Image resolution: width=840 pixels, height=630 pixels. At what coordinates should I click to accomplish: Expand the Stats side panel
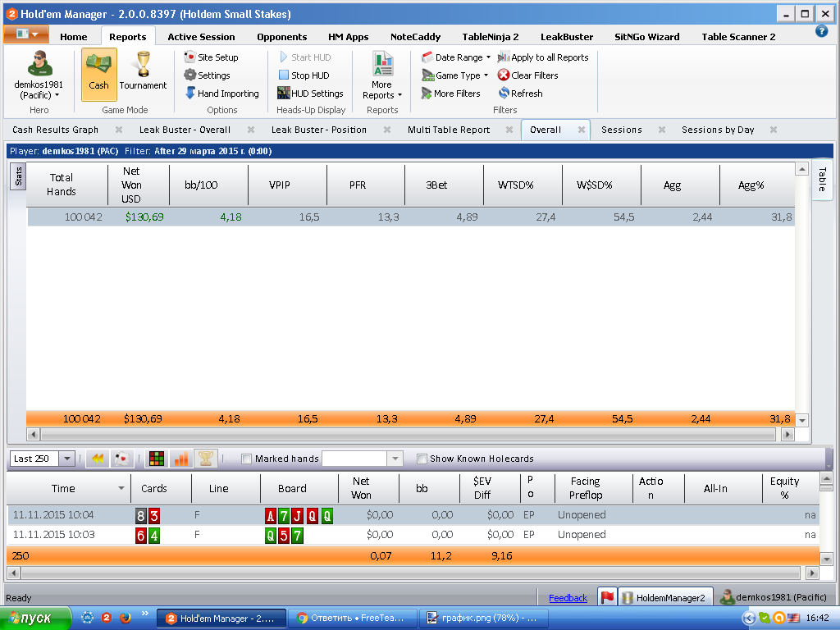tap(18, 177)
